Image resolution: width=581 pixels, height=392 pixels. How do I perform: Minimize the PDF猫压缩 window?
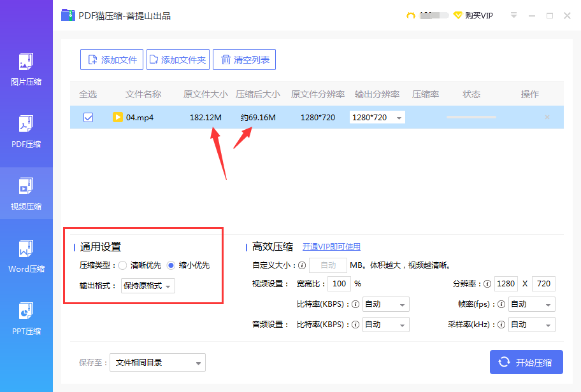[532, 15]
